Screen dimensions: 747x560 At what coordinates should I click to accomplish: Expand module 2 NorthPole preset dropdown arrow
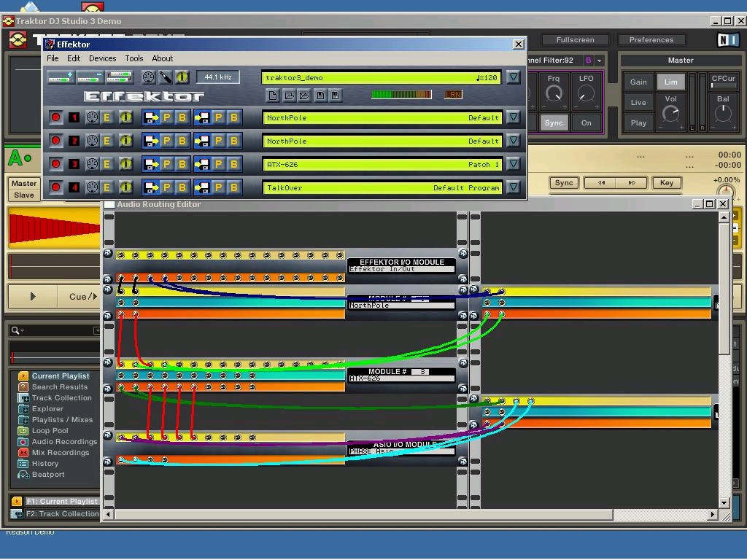[x=513, y=141]
